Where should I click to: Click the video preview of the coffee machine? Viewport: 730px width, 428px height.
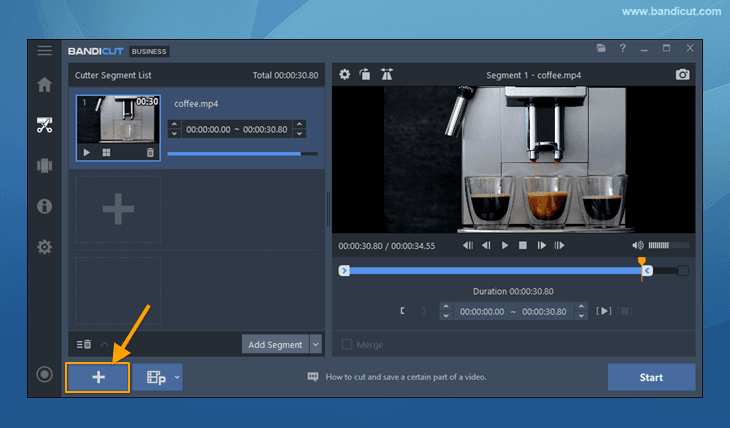click(514, 159)
